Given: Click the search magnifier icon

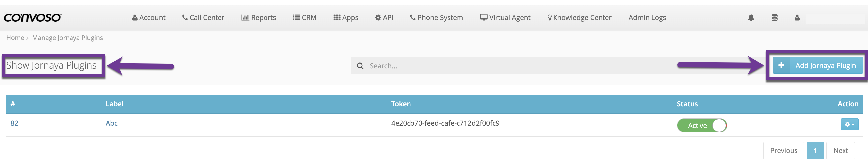Looking at the screenshot, I should point(360,66).
